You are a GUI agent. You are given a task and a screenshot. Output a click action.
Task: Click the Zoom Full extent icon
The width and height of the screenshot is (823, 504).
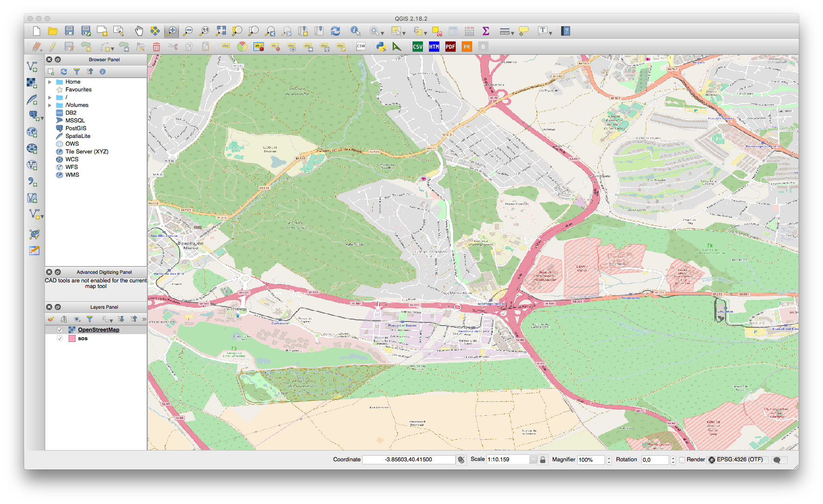pyautogui.click(x=221, y=31)
